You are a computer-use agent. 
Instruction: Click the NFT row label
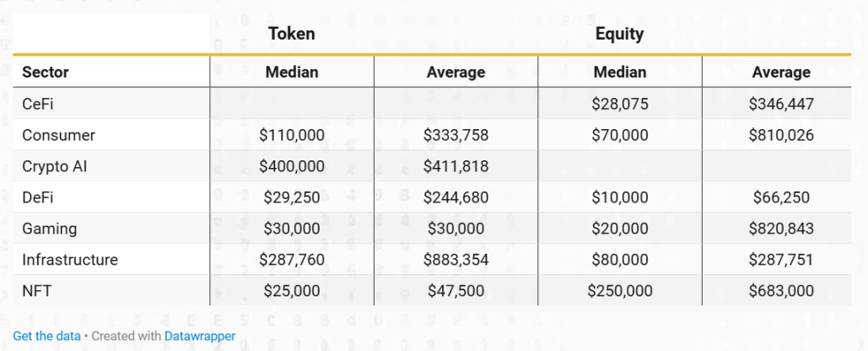coord(36,291)
